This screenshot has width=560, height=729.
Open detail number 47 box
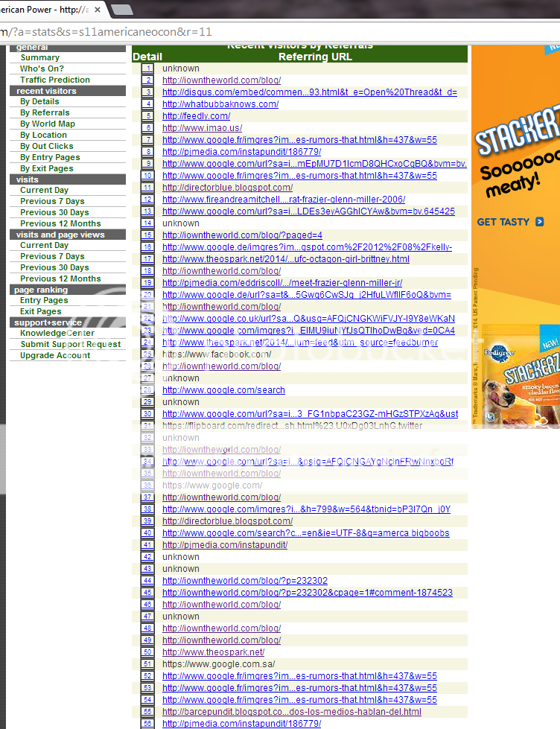pos(148,617)
